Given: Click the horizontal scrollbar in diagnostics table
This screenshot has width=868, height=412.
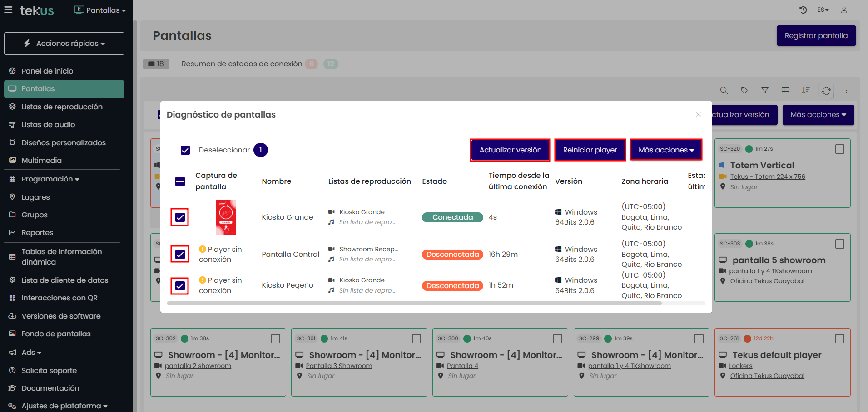Looking at the screenshot, I should coord(414,304).
